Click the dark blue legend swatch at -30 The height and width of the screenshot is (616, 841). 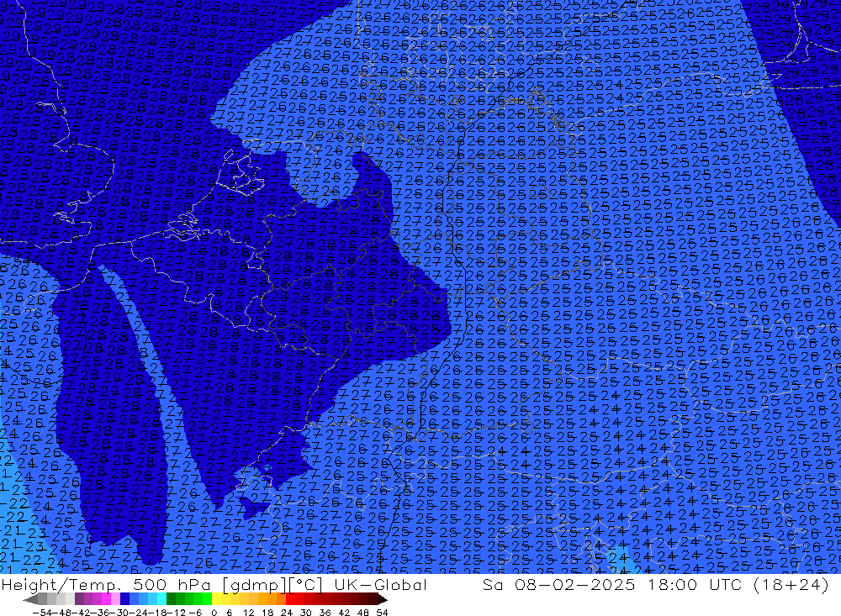click(x=124, y=599)
